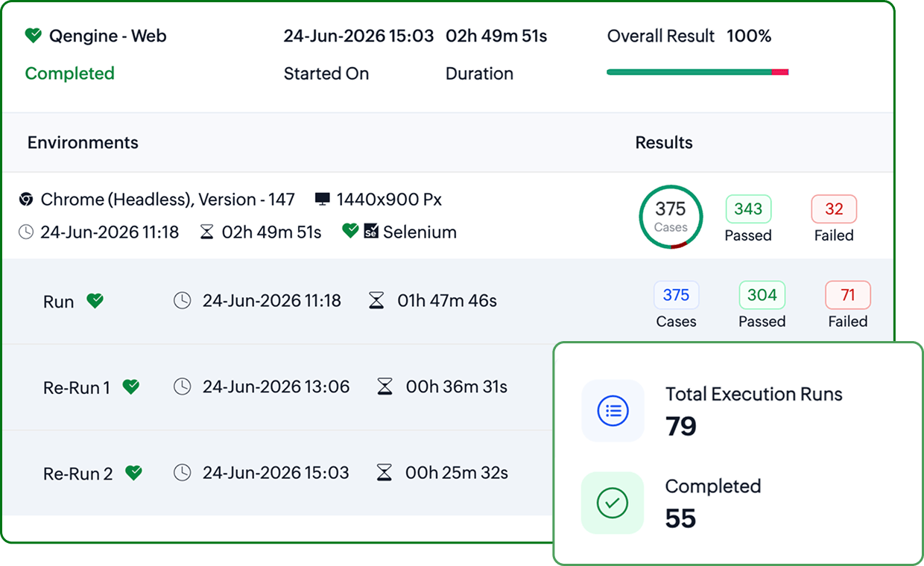Click the 71 Failed badge in Run row
This screenshot has height=566, width=924.
(x=848, y=295)
